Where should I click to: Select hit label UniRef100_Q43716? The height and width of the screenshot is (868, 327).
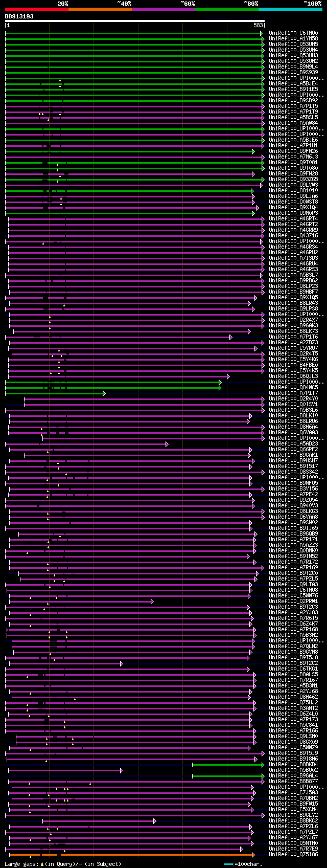pyautogui.click(x=293, y=236)
